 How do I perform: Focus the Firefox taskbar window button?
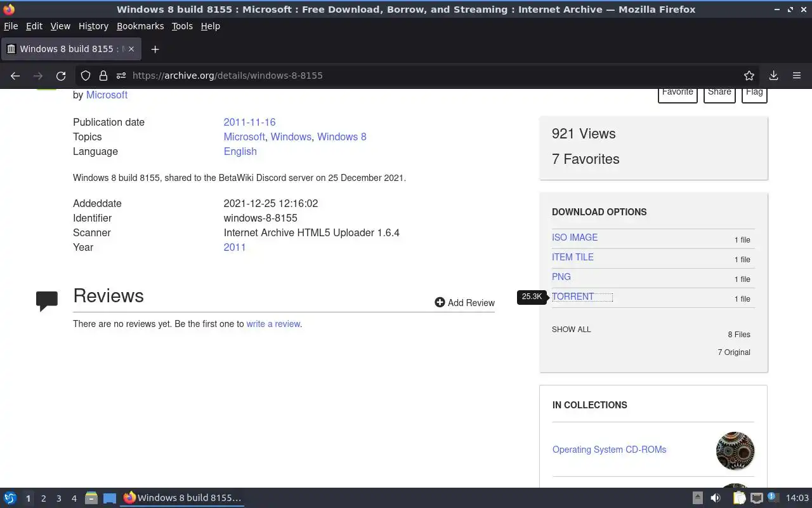[183, 498]
